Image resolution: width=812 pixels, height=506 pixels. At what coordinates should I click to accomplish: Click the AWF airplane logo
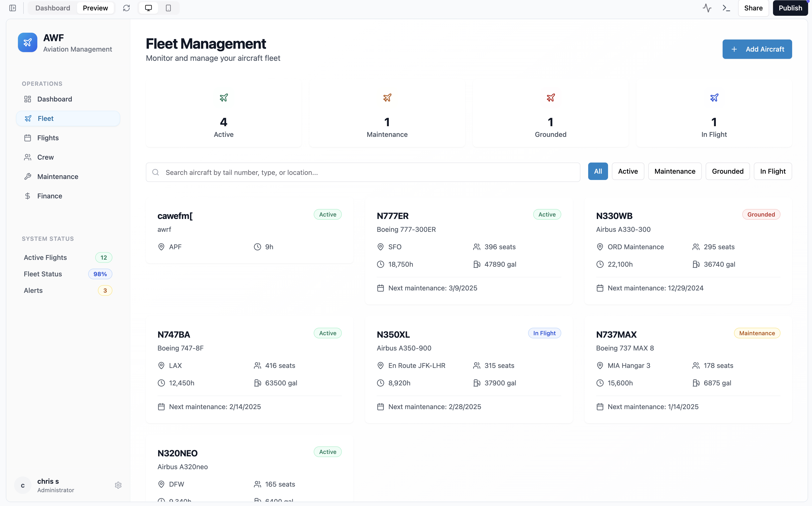tap(27, 42)
